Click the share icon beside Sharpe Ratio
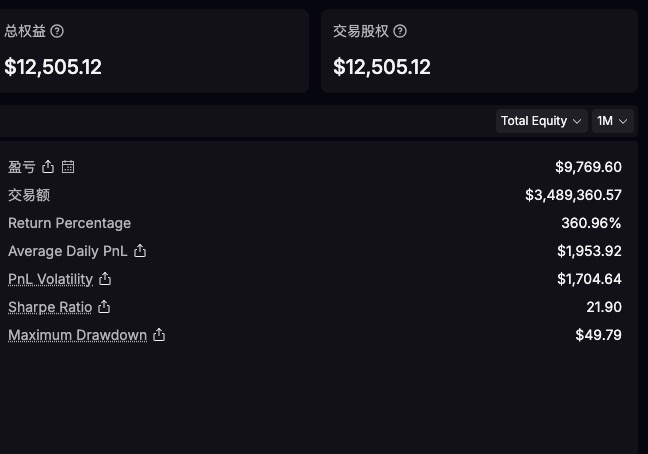Viewport: 648px width, 454px height. click(104, 307)
